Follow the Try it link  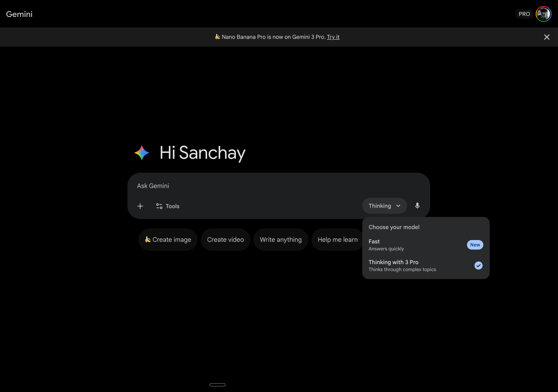click(333, 37)
